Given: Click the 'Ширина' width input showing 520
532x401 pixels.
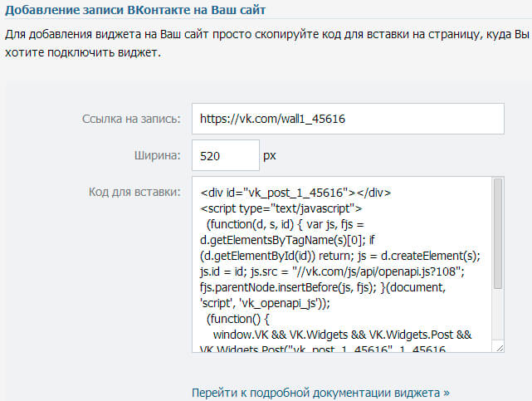Looking at the screenshot, I should click(x=224, y=155).
